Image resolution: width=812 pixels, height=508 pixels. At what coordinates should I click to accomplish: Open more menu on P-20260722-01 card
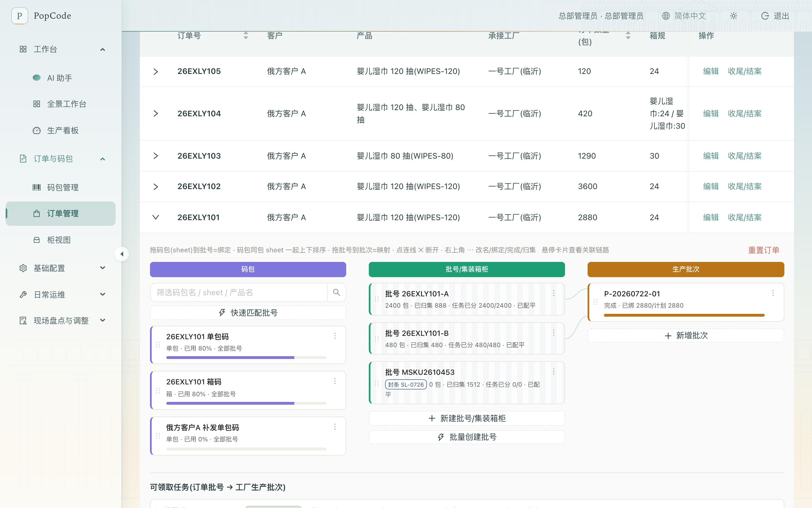tap(773, 293)
